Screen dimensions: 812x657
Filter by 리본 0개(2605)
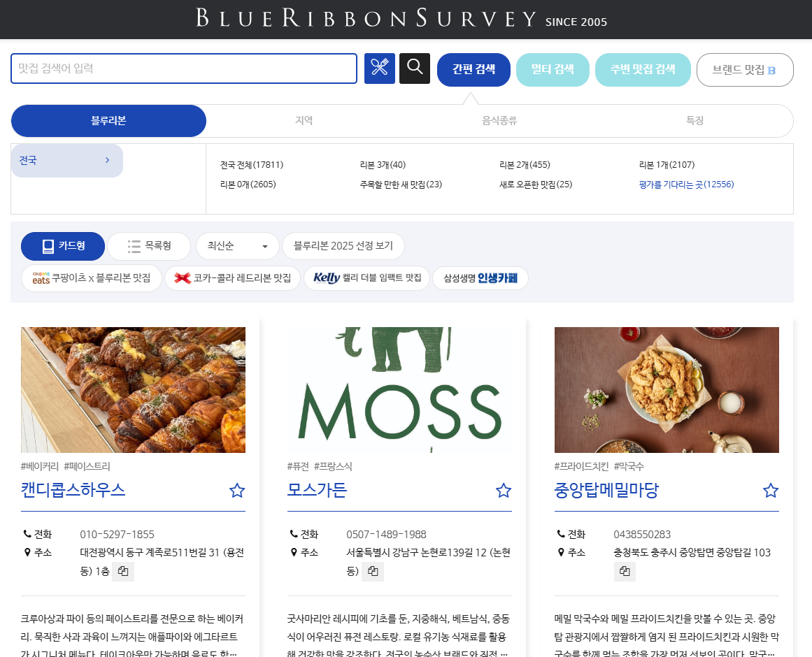coord(248,185)
